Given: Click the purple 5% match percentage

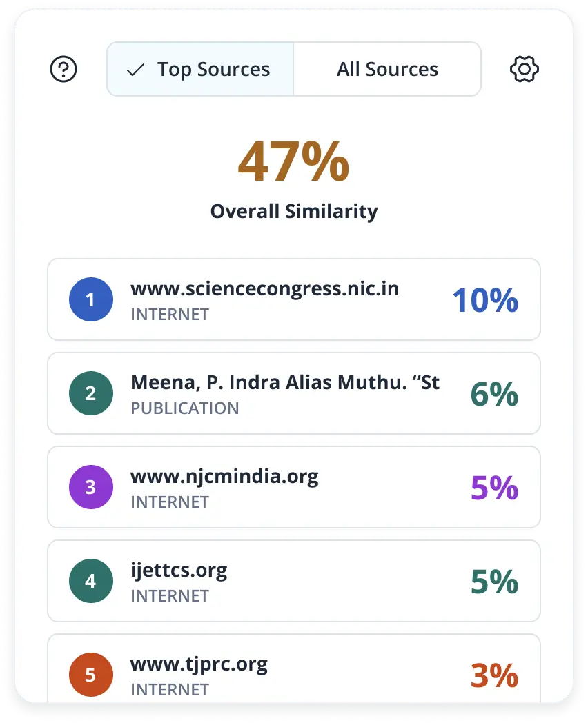Looking at the screenshot, I should tap(494, 488).
